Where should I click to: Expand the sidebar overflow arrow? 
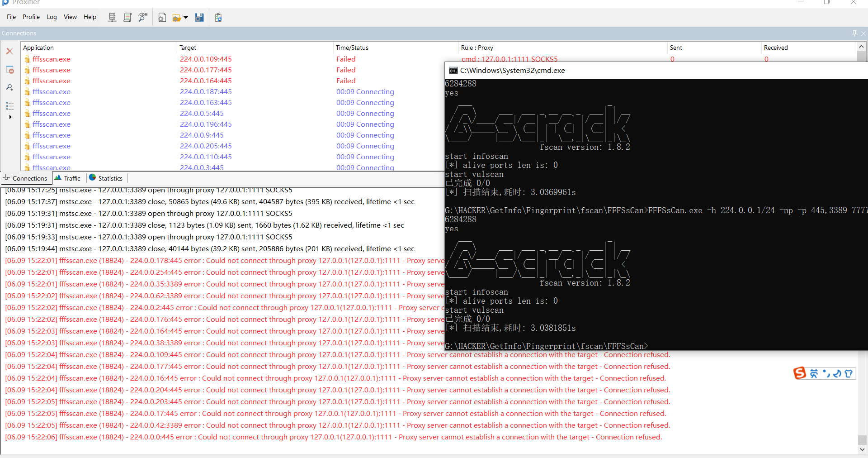(10, 117)
